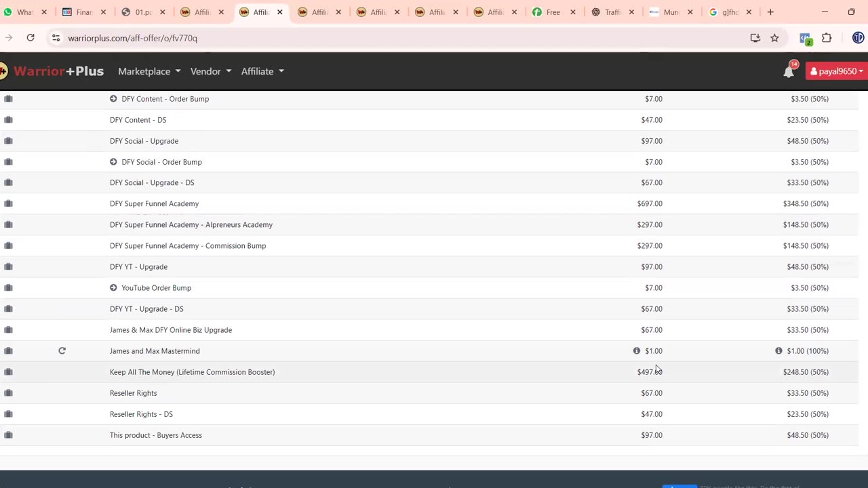
Task: Switch to the Google gjfhc tab
Action: pos(730,12)
